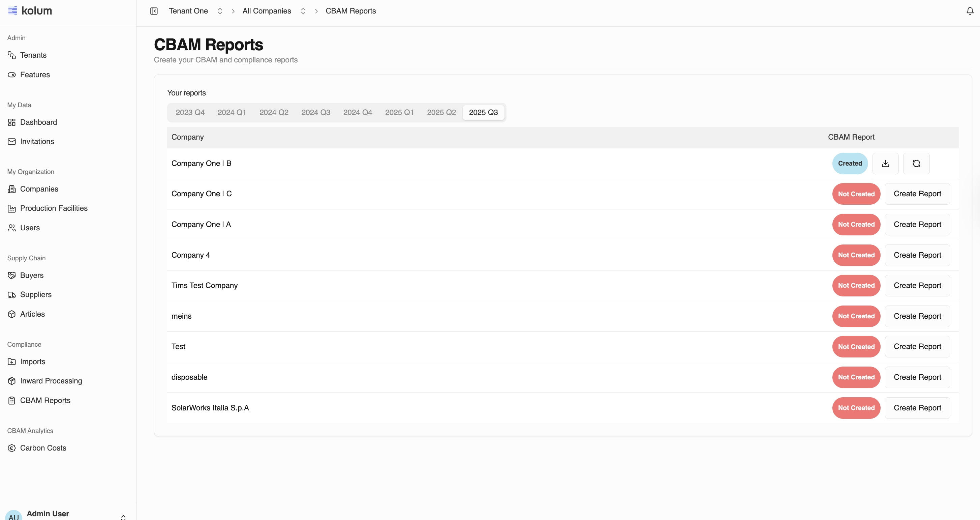The image size is (980, 520).
Task: Navigate to Suppliers page
Action: (36, 295)
